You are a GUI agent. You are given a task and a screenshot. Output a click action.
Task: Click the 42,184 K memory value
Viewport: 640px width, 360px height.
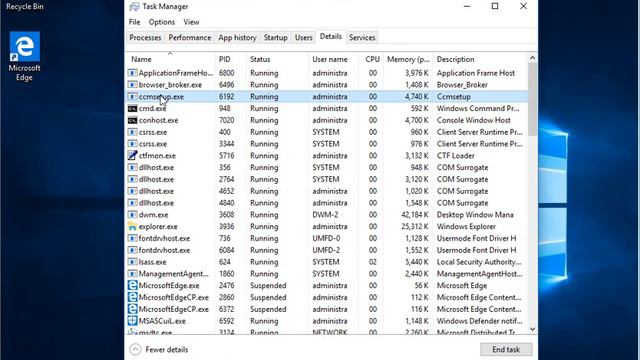(414, 215)
